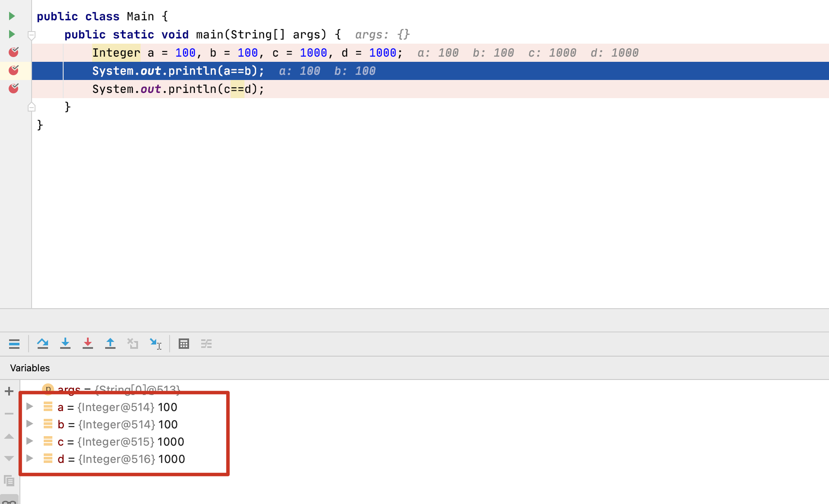Toggle breakpoint on println(a==b) line
The width and height of the screenshot is (829, 504).
(x=14, y=70)
